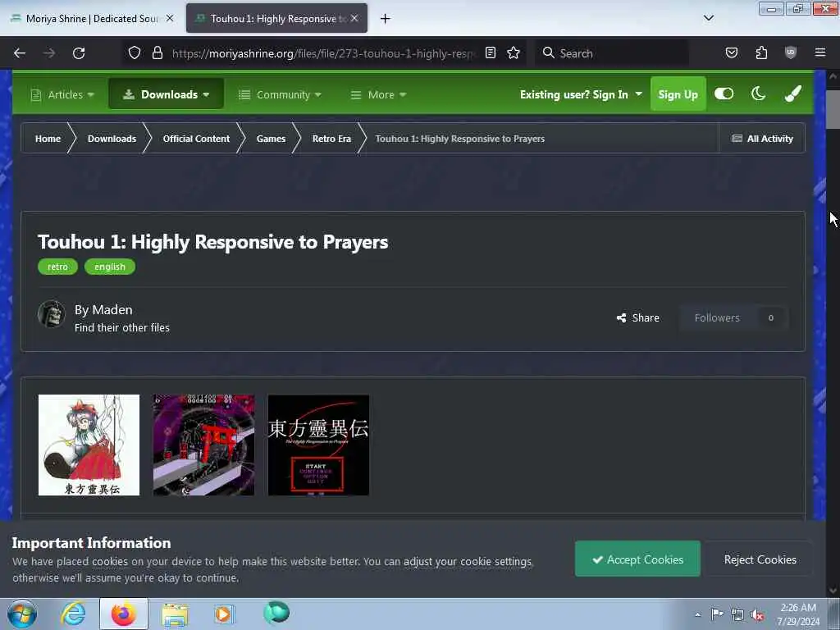Click the muted volume tray icon

pyautogui.click(x=757, y=615)
